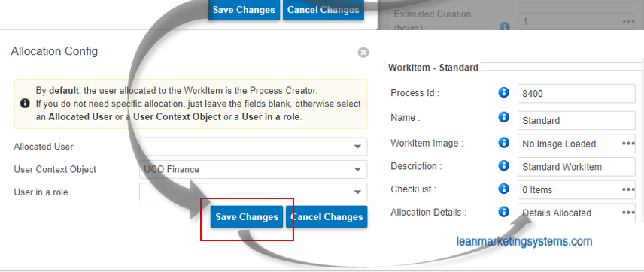The width and height of the screenshot is (644, 272).
Task: Click info icon beside Description
Action: [x=503, y=166]
